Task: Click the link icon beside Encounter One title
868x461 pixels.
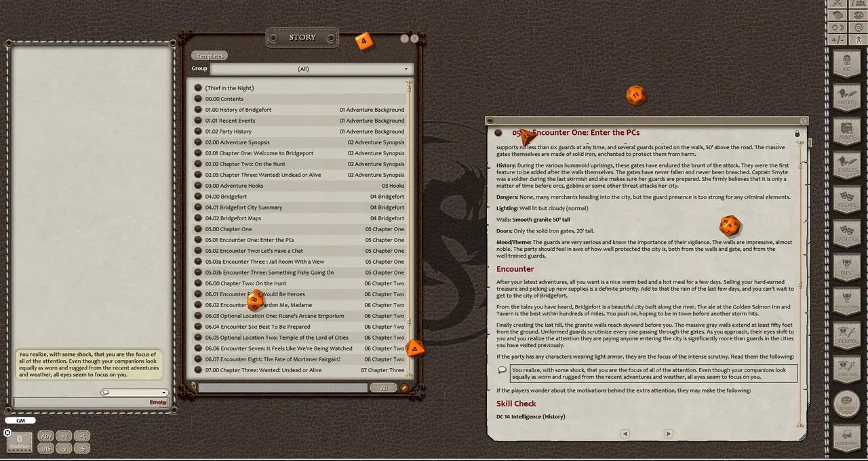Action: pos(498,133)
